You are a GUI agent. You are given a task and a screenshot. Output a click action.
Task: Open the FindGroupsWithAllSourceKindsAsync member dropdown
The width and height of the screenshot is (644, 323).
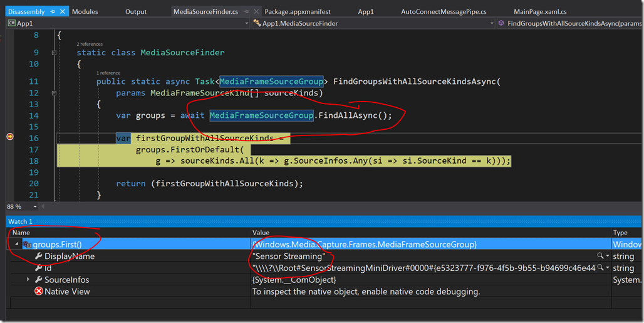(x=569, y=23)
